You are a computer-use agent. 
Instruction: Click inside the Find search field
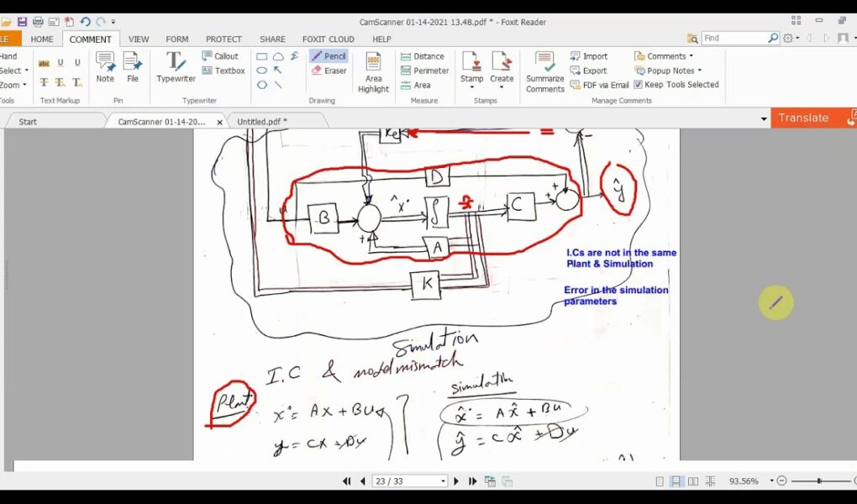733,38
